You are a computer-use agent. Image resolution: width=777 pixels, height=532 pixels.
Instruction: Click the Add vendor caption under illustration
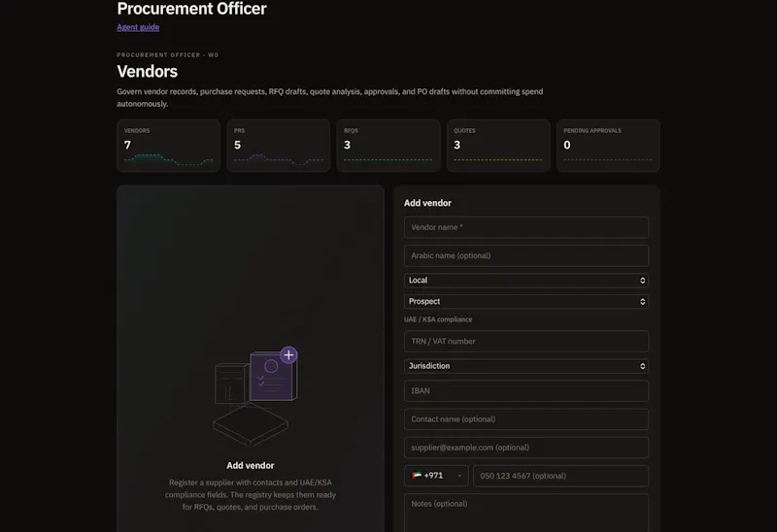(251, 466)
